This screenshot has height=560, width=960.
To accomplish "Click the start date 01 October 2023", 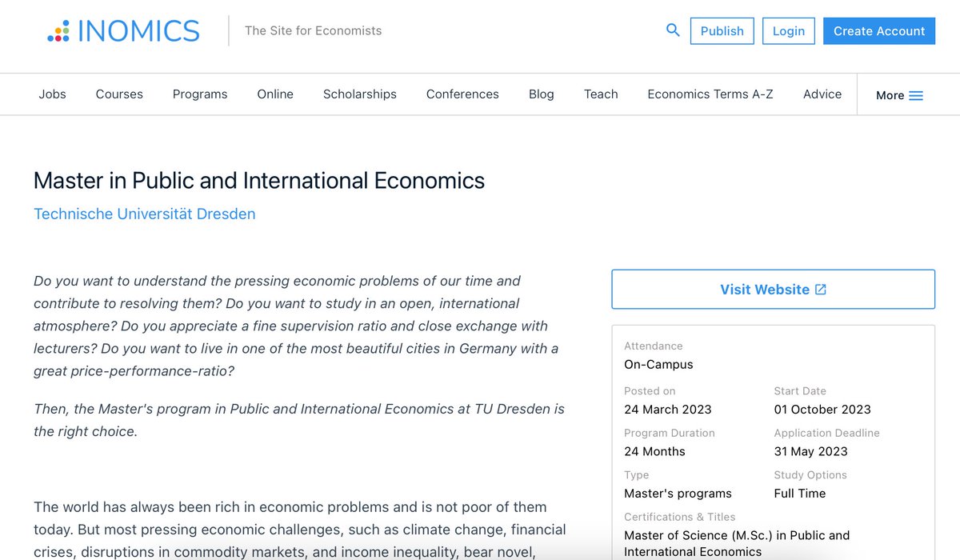I will (822, 410).
